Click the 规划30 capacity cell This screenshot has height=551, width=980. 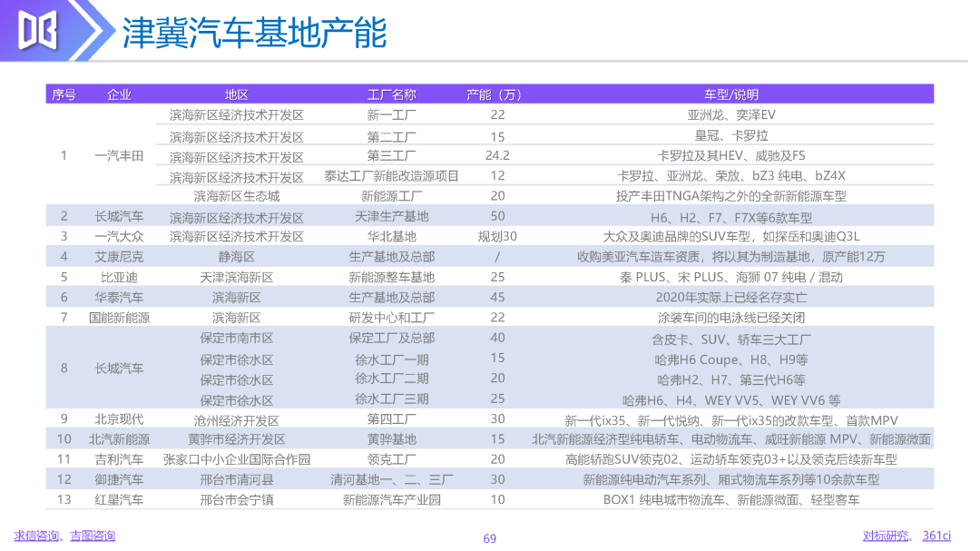click(x=497, y=236)
